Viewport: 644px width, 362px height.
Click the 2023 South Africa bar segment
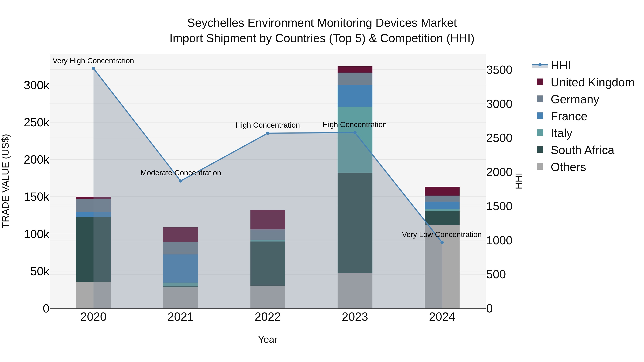355,223
